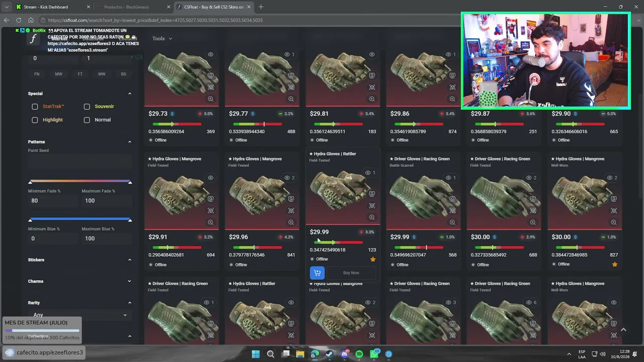Viewport: 644px width, 362px height.
Task: Close the Productos - BlackGenesis tab
Action: coord(169,7)
